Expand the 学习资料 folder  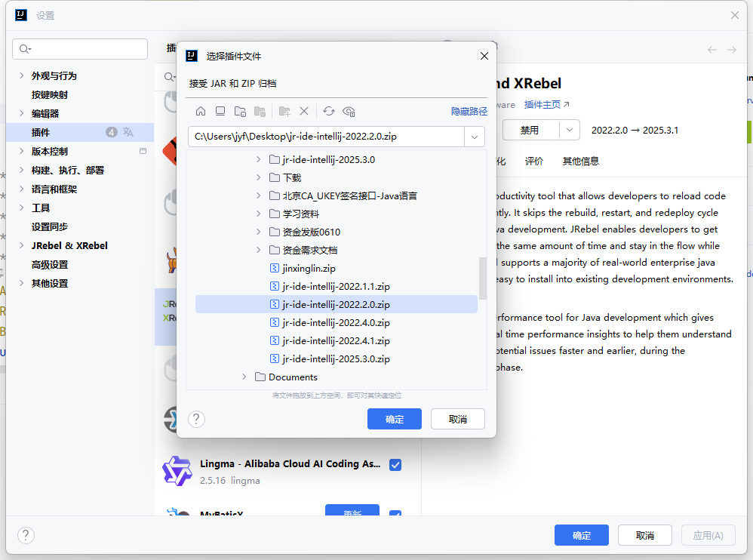[258, 214]
